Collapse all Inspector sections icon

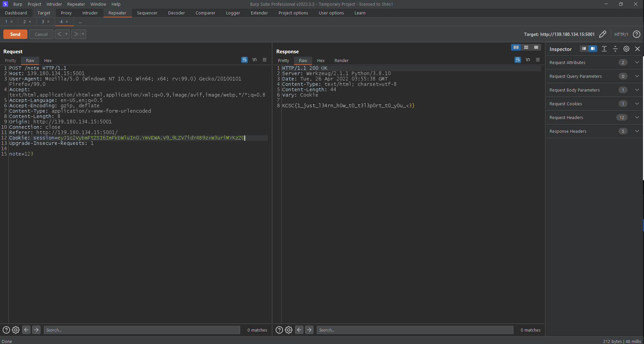(x=615, y=49)
